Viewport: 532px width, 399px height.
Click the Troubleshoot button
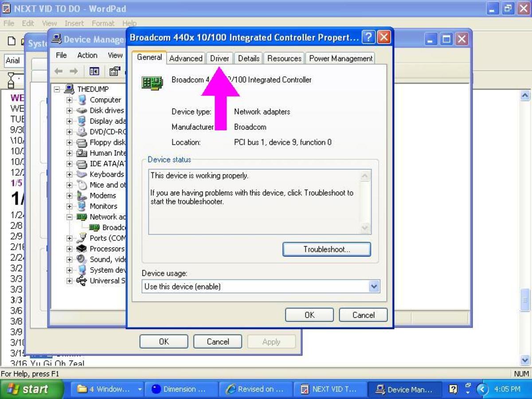point(326,249)
